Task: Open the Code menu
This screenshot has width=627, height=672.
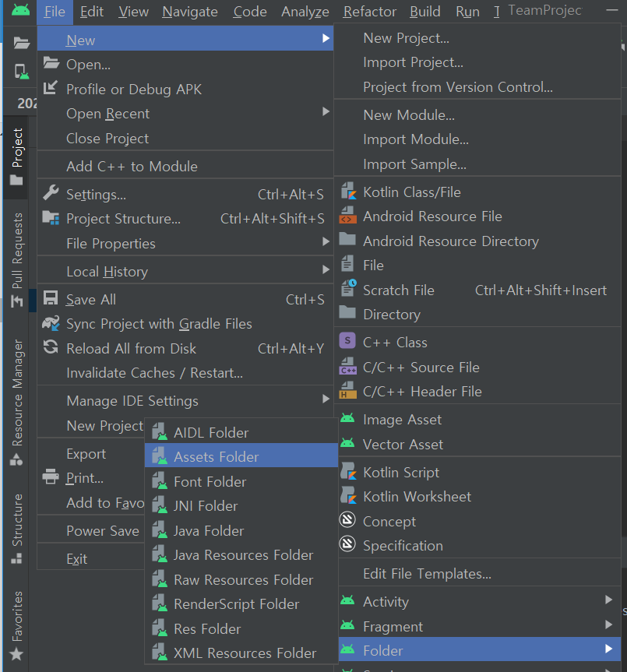Action: (x=250, y=12)
